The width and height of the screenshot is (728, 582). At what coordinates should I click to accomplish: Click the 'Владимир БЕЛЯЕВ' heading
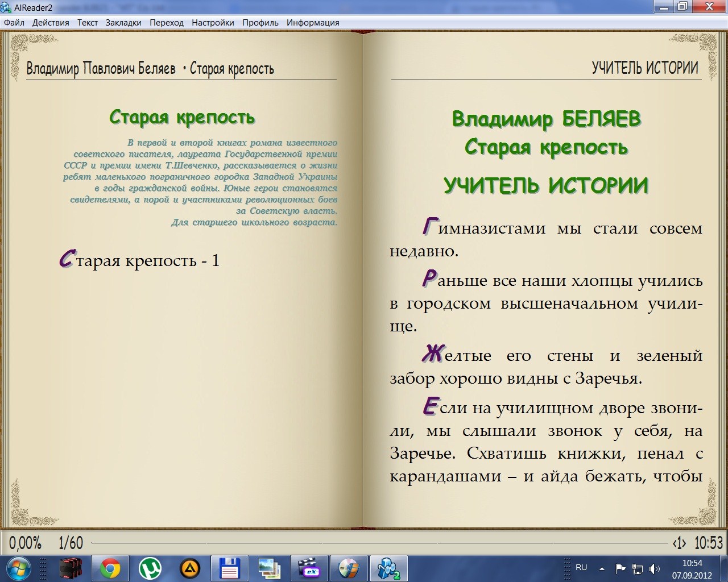(x=547, y=119)
